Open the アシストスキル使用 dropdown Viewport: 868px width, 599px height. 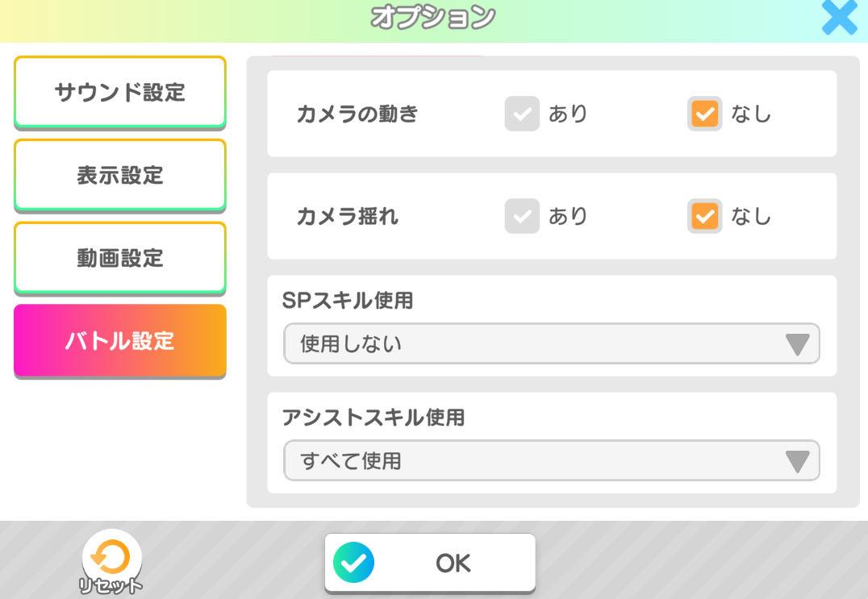click(x=532, y=461)
